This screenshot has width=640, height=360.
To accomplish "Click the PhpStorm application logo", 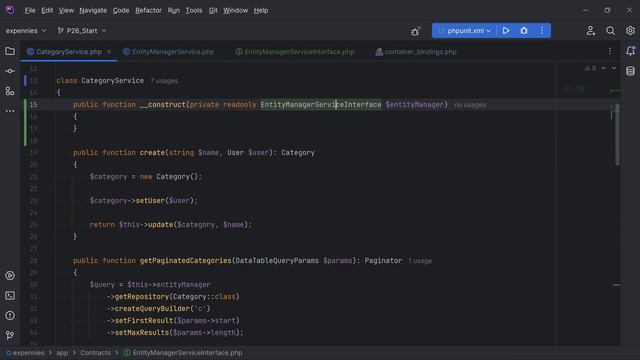I will coord(10,10).
